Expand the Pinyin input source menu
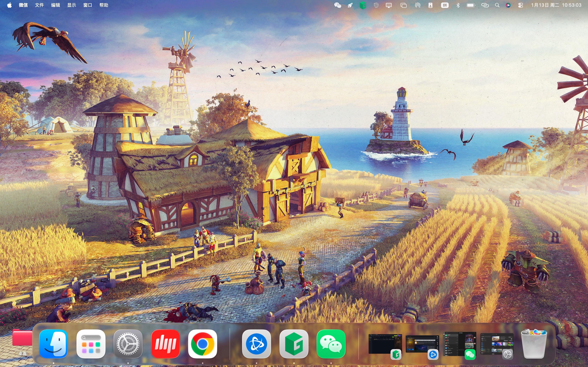Screen dimensions: 588x367 click(x=445, y=5)
